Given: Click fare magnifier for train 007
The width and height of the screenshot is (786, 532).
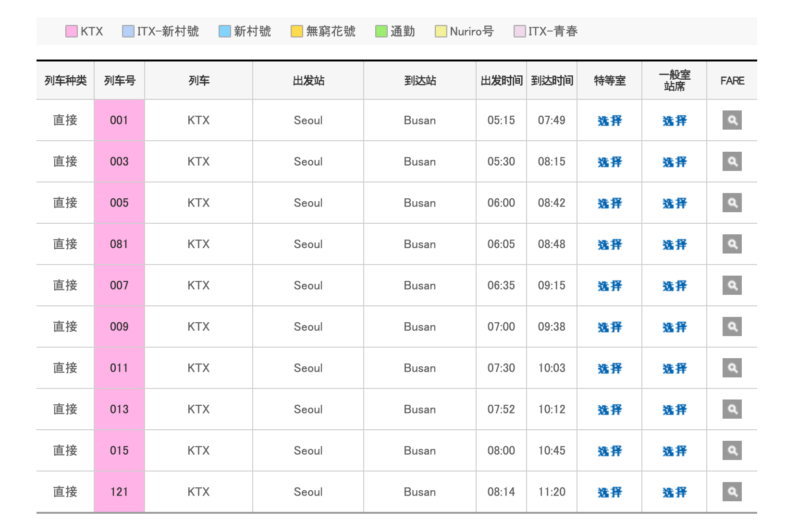Looking at the screenshot, I should coord(732,285).
